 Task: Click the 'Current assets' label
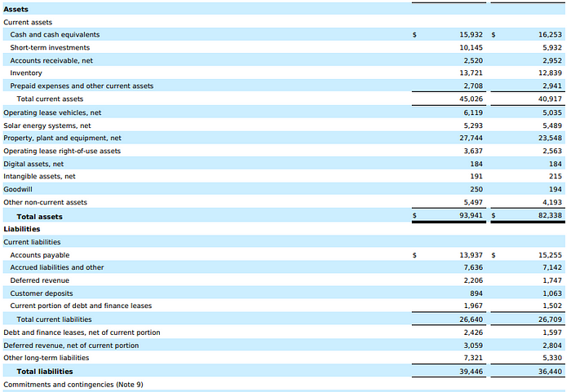(28, 22)
